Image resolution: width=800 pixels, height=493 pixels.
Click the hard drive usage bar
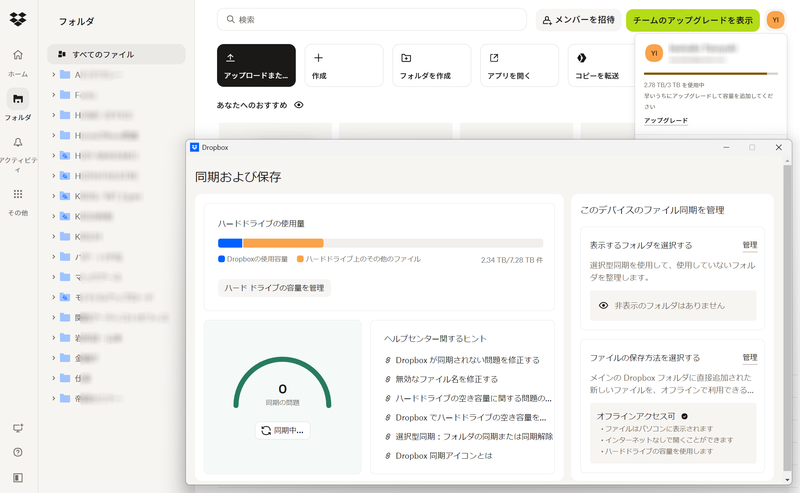point(380,243)
